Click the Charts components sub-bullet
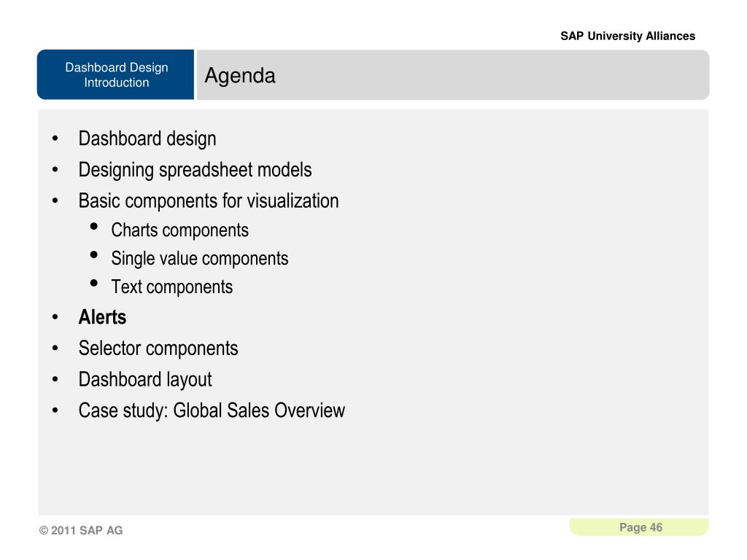Screen dimensions: 747x560 click(x=179, y=230)
